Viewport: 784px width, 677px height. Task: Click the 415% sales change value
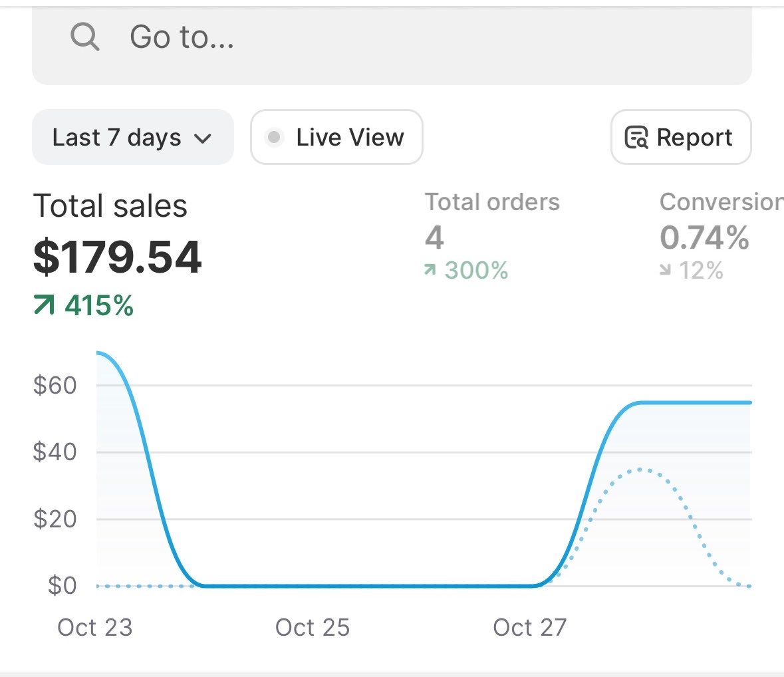click(99, 305)
